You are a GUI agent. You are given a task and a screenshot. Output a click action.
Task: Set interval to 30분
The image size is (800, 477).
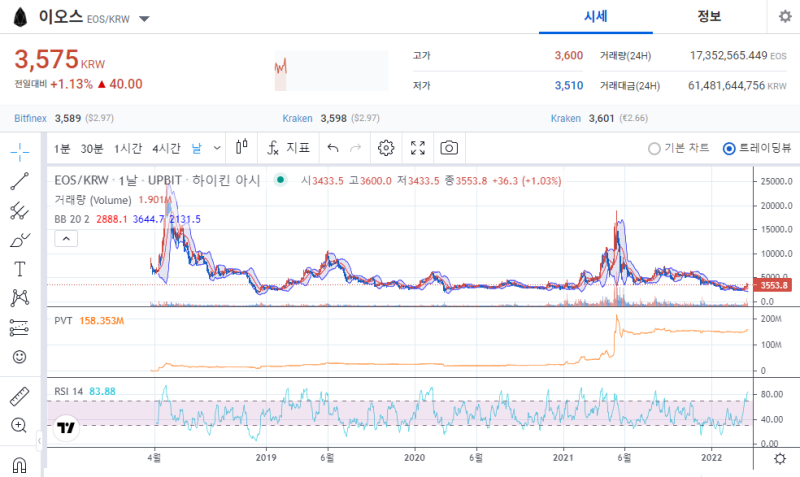92,148
